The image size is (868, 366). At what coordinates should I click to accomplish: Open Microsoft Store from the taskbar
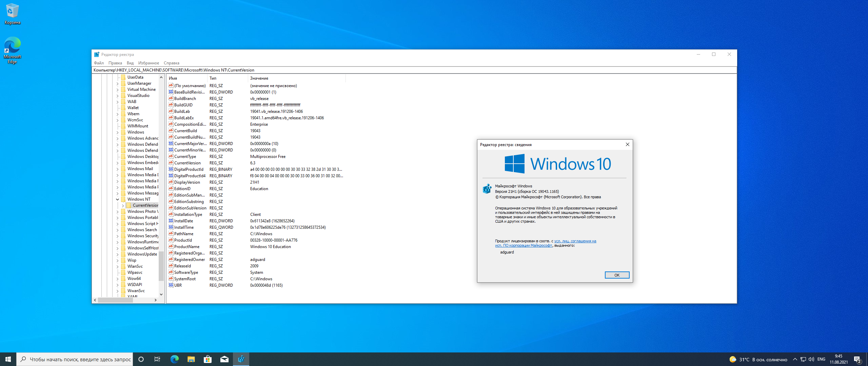208,359
